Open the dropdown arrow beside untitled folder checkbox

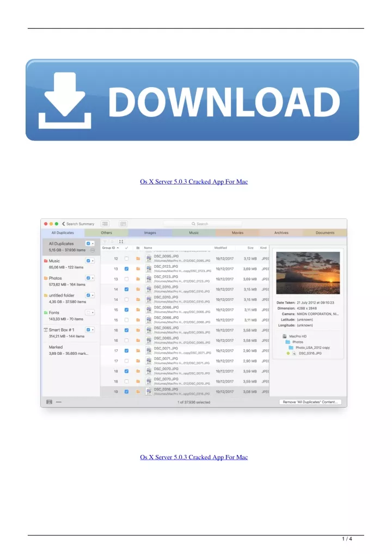pyautogui.click(x=93, y=296)
